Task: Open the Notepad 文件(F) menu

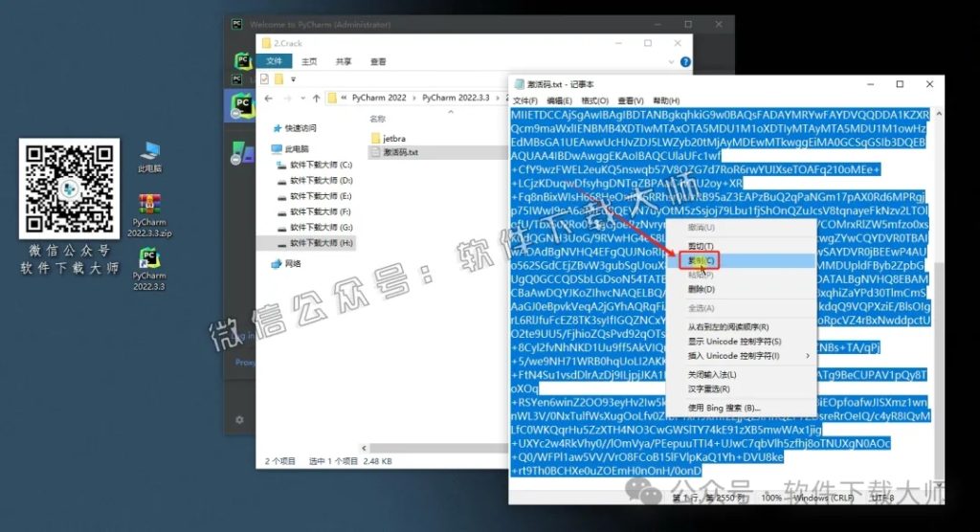Action: coord(525,100)
